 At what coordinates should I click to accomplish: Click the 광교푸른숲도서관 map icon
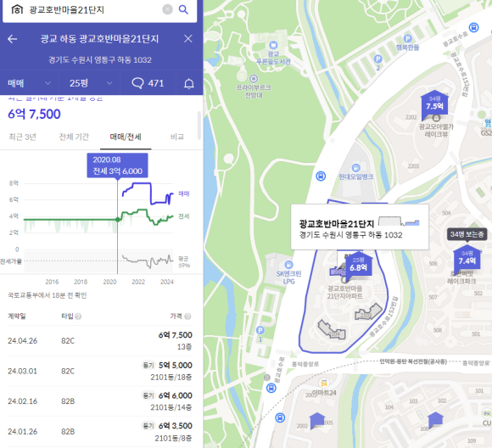[273, 45]
